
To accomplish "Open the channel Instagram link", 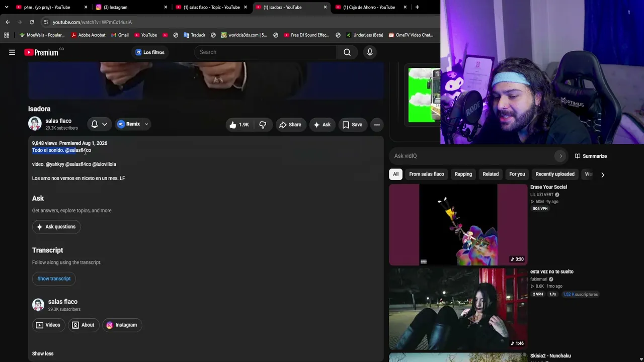I will (121, 325).
